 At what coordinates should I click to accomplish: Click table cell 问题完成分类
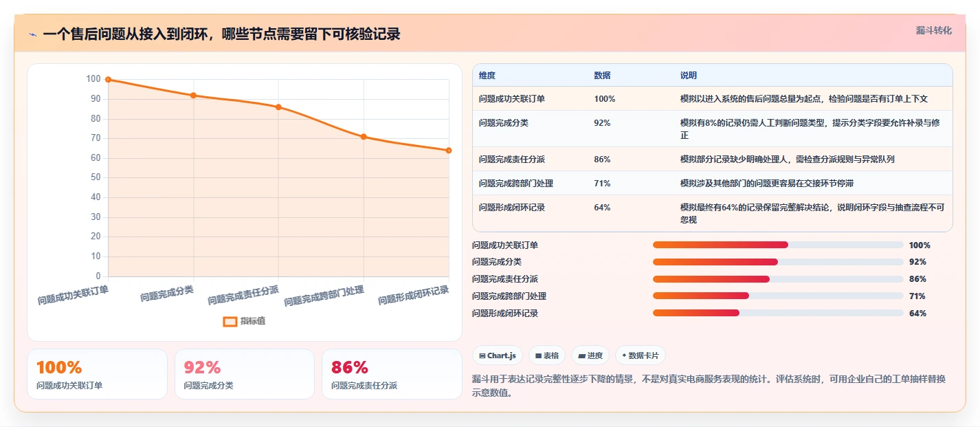pyautogui.click(x=504, y=123)
